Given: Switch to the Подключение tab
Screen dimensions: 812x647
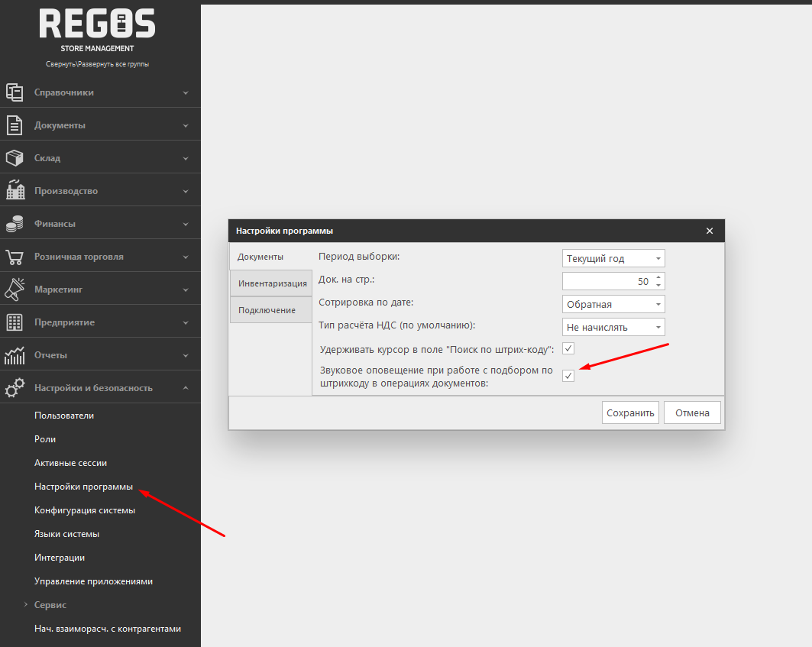Looking at the screenshot, I should 267,310.
